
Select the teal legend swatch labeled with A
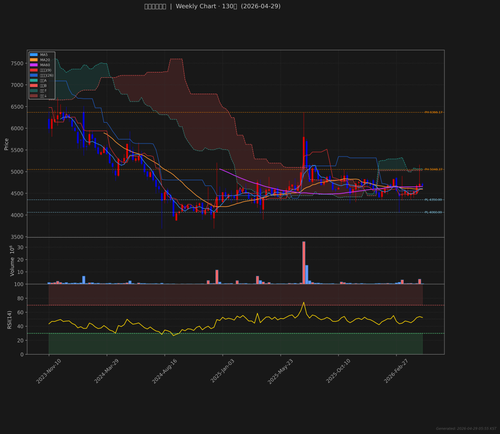click(x=34, y=80)
